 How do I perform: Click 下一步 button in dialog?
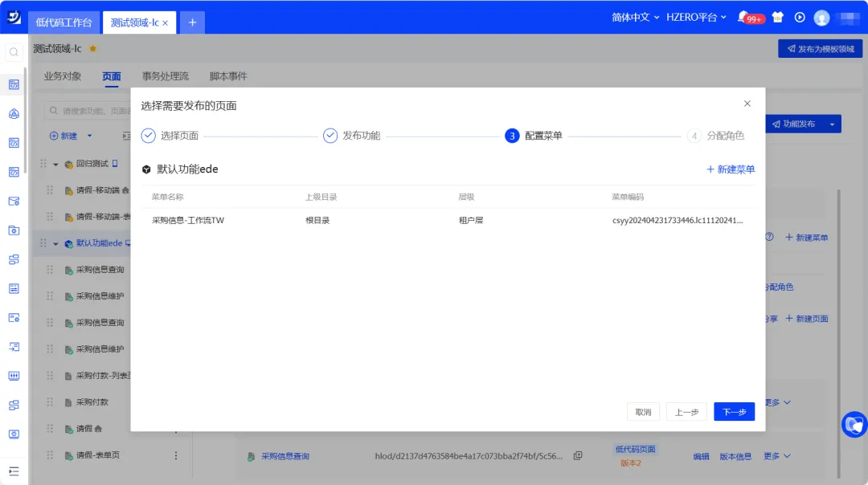coord(734,411)
